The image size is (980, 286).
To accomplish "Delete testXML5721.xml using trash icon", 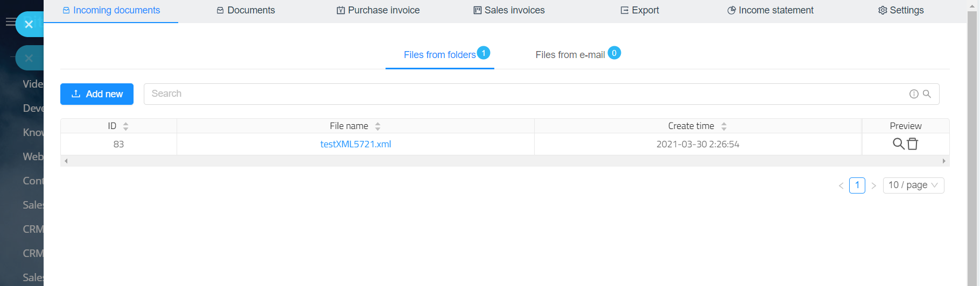I will [912, 144].
